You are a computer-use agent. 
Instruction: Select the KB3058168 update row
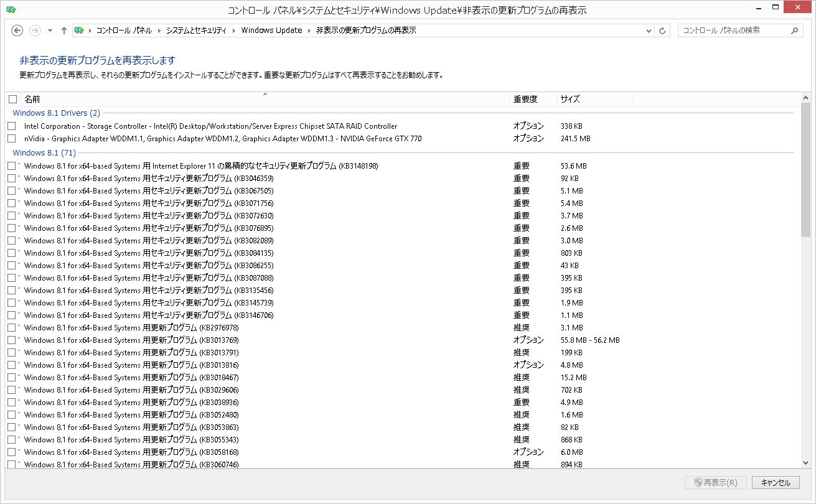coord(401,452)
